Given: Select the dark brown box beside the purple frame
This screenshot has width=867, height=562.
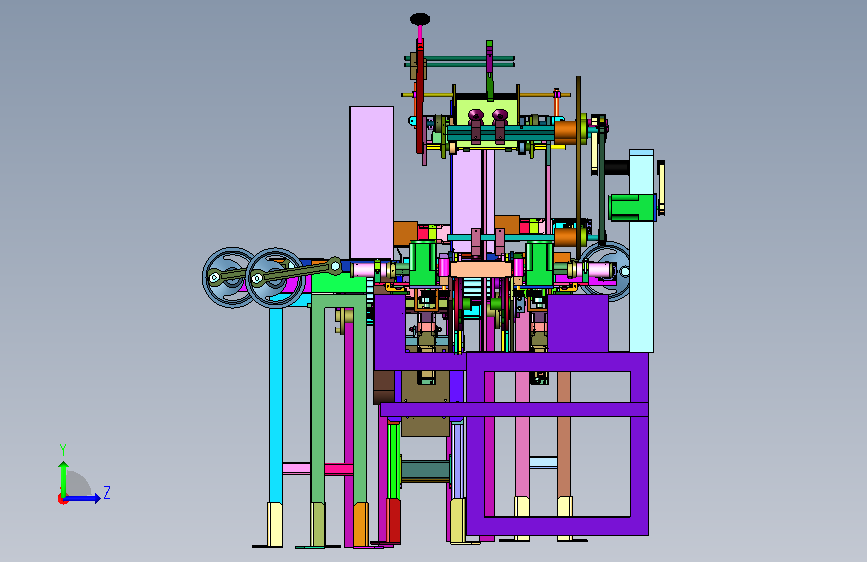Looking at the screenshot, I should click(384, 387).
